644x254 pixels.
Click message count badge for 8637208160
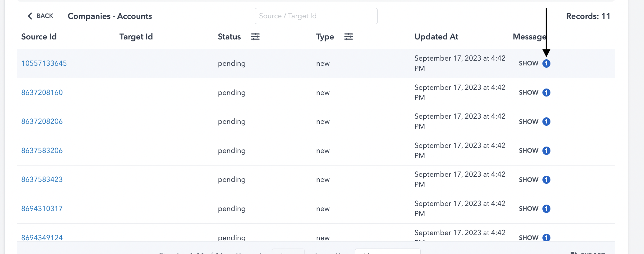(x=546, y=93)
